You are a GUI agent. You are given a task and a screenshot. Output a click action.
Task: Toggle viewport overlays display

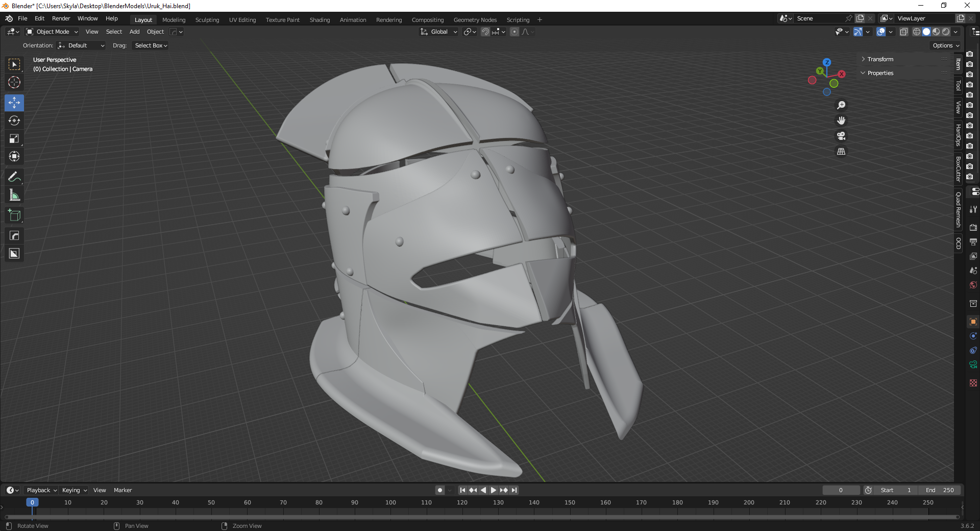881,32
